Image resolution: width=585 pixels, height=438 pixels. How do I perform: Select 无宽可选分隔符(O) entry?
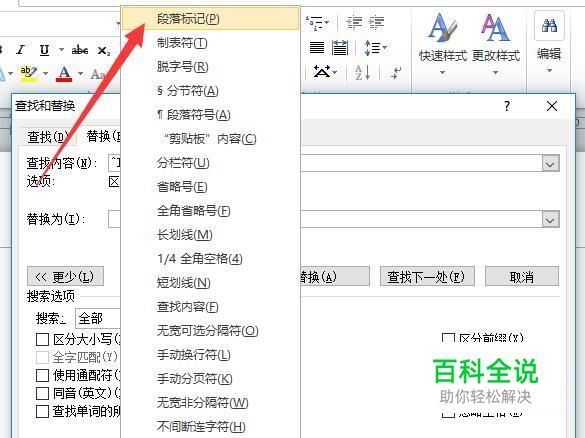(211, 331)
